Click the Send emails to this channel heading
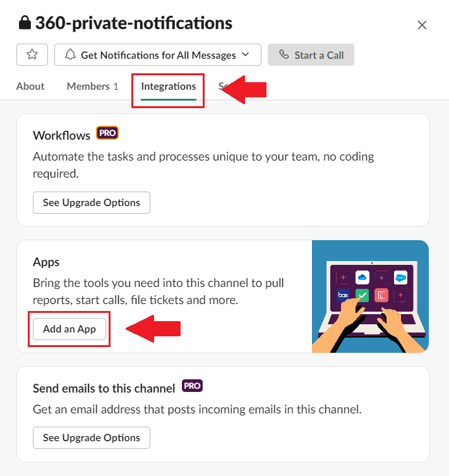 [x=104, y=388]
